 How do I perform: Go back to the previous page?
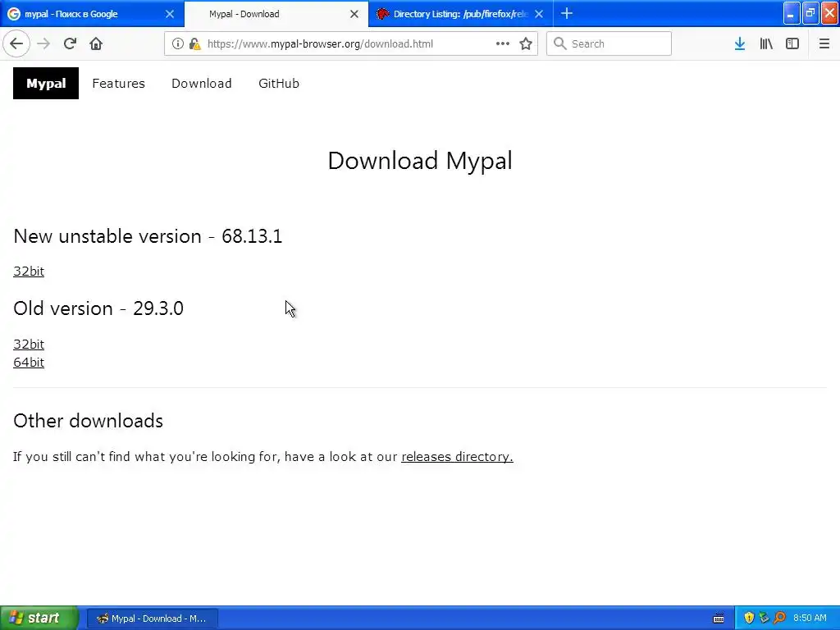click(16, 43)
